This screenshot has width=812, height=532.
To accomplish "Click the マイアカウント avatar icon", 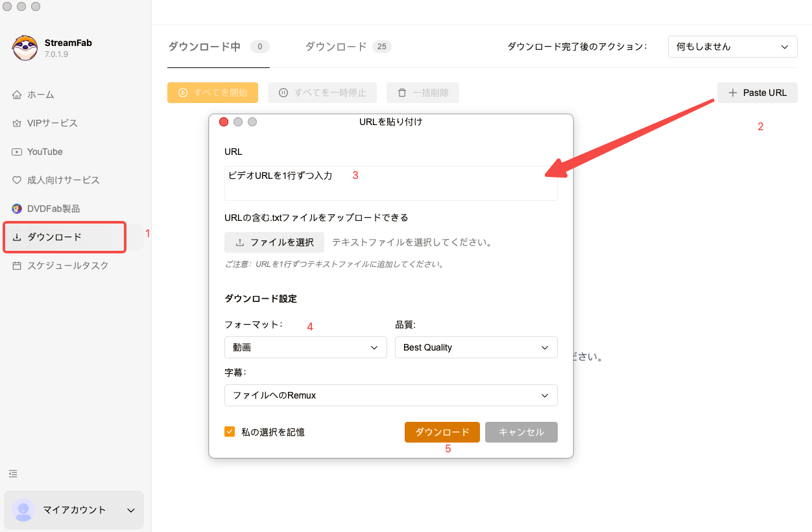I will [x=23, y=510].
